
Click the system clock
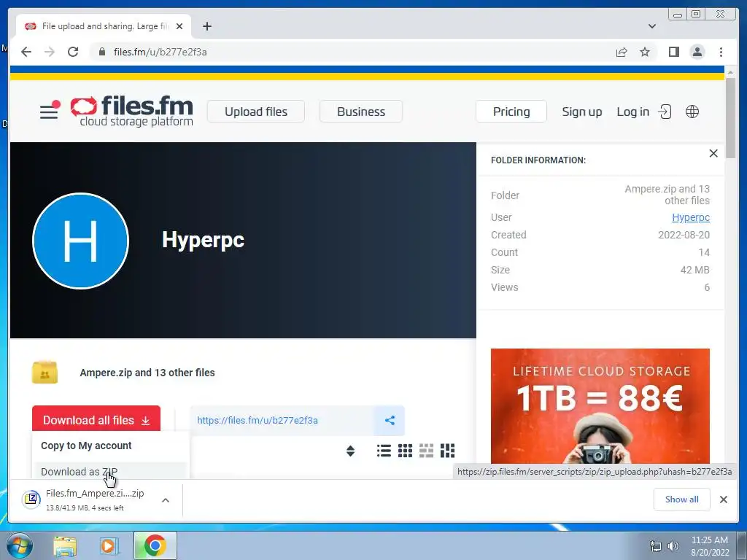click(710, 546)
